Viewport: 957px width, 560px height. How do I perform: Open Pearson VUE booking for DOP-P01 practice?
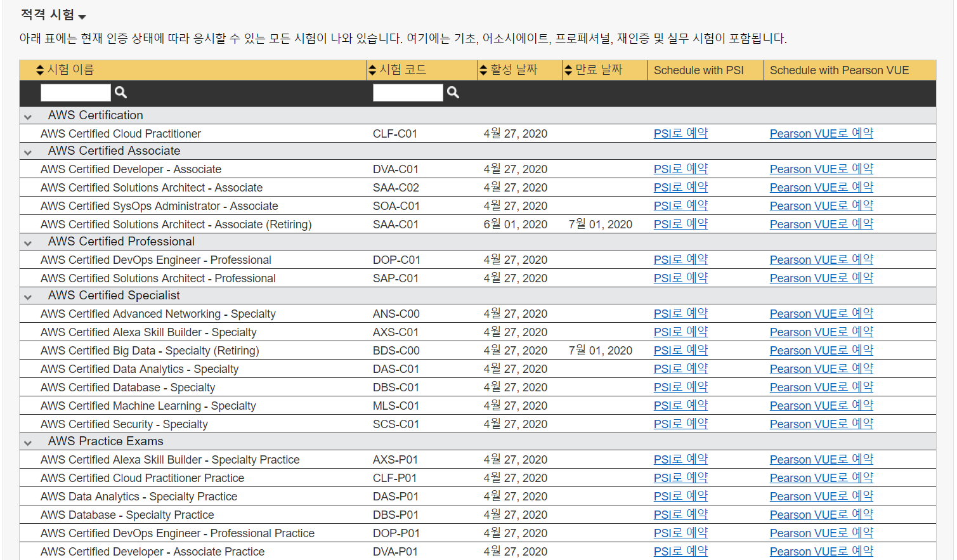pyautogui.click(x=821, y=533)
